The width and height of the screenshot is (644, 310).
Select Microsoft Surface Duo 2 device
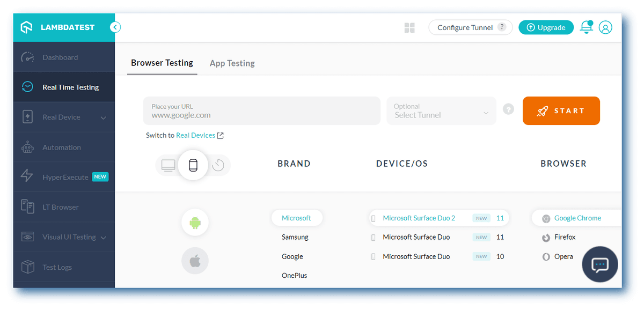(x=439, y=218)
